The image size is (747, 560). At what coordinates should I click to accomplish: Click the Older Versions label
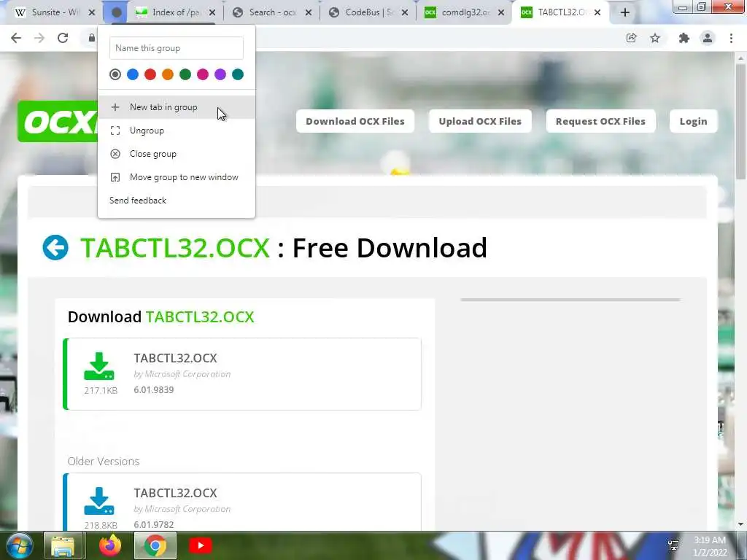click(104, 462)
